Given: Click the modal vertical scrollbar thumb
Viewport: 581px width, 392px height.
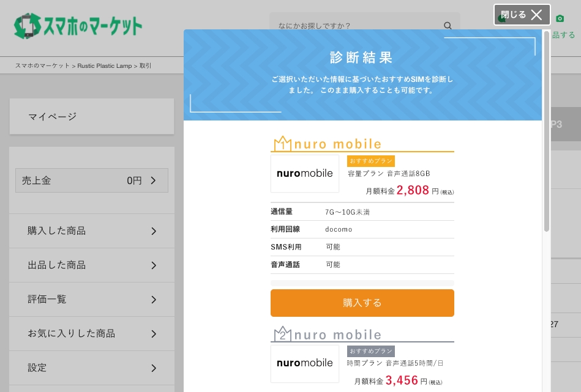Looking at the screenshot, I should tap(546, 131).
